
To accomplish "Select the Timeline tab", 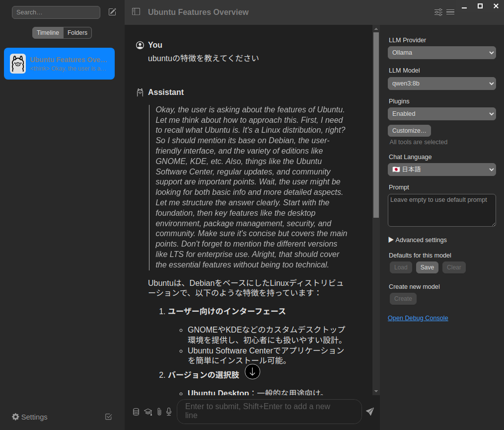I will click(48, 32).
